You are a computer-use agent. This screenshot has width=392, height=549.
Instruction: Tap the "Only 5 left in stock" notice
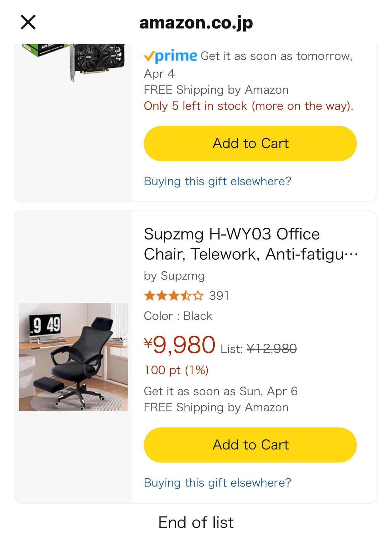click(x=248, y=106)
